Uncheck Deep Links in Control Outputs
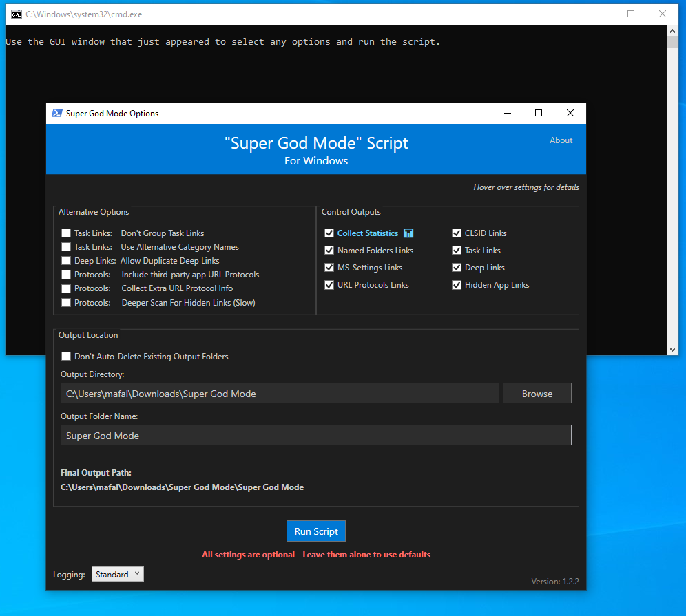Viewport: 686px width, 616px height. tap(457, 267)
